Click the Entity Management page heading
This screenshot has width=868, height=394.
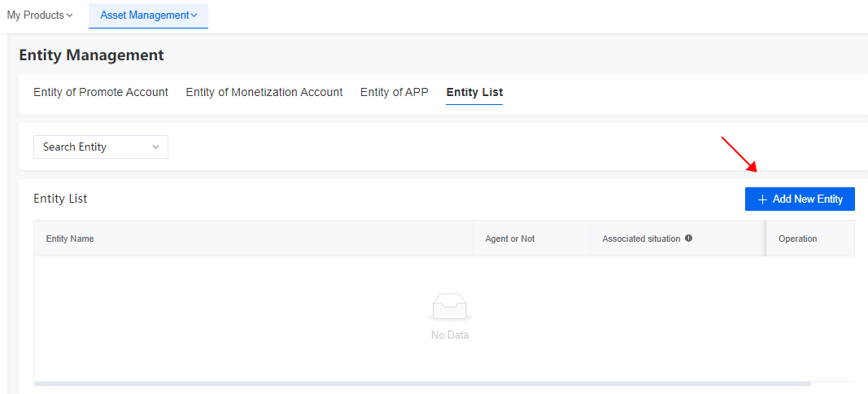coord(91,55)
